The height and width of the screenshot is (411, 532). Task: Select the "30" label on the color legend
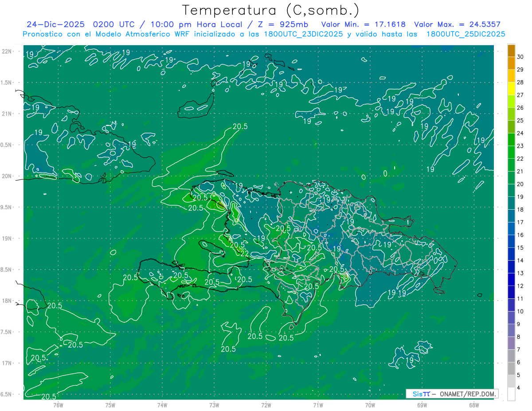(520, 57)
